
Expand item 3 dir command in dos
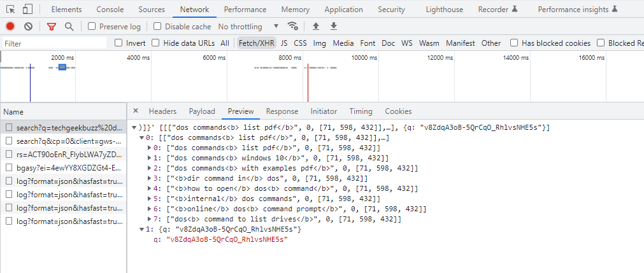[150, 179]
